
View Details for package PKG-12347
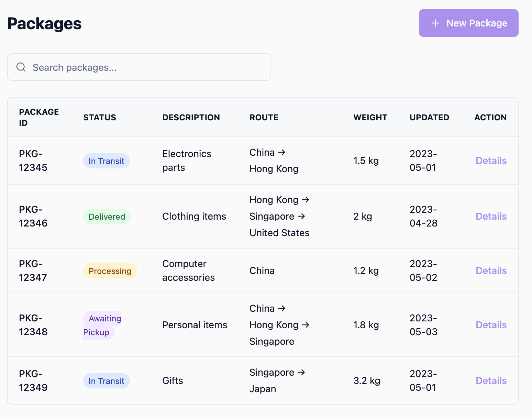pyautogui.click(x=491, y=271)
